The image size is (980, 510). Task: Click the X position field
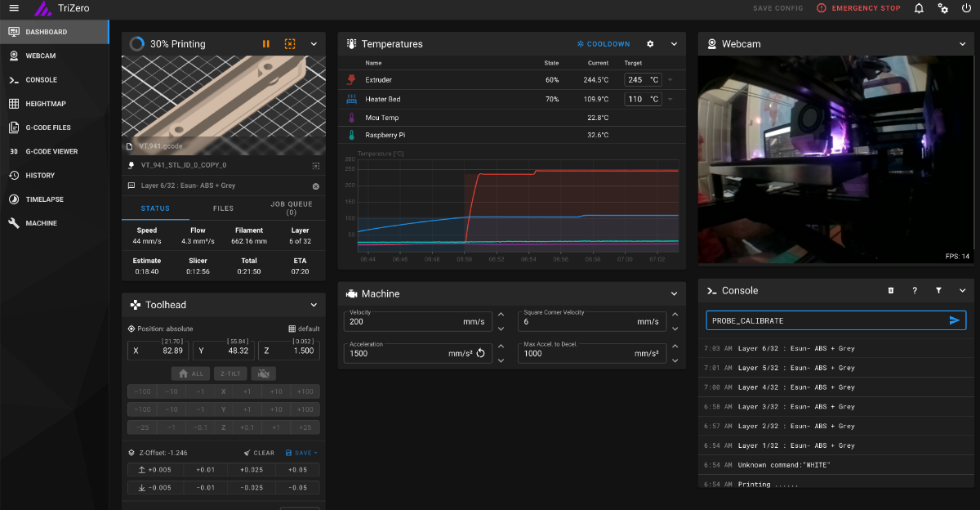(x=157, y=351)
